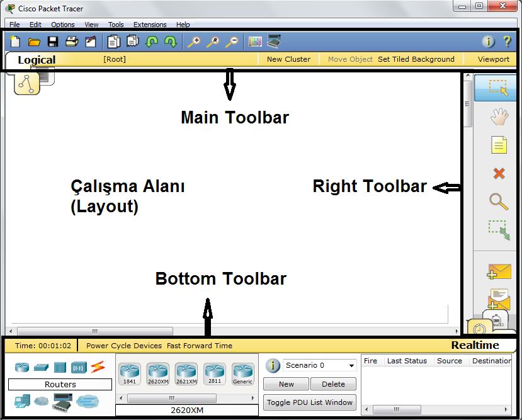Save using the floppy disk icon
The width and height of the screenshot is (522, 420).
[x=53, y=42]
